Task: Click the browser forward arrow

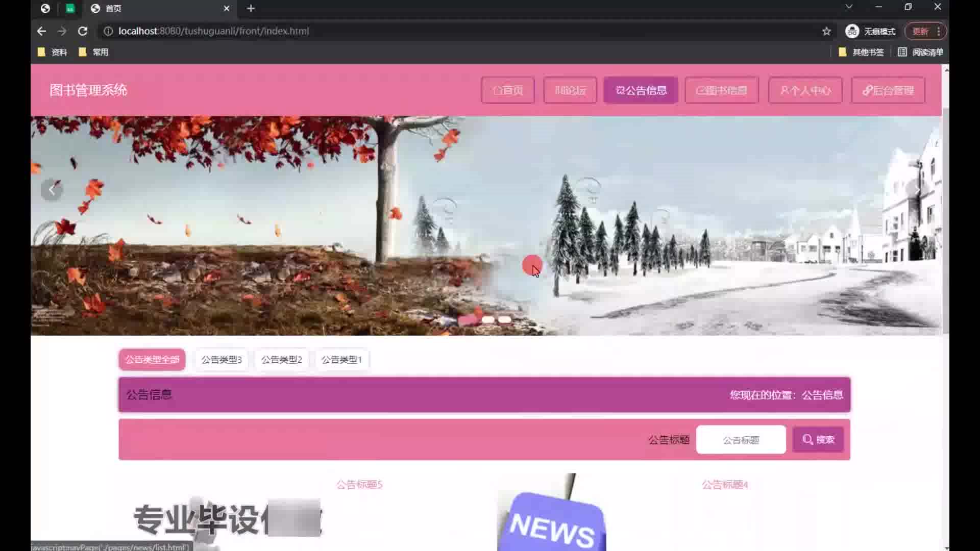Action: (x=62, y=31)
